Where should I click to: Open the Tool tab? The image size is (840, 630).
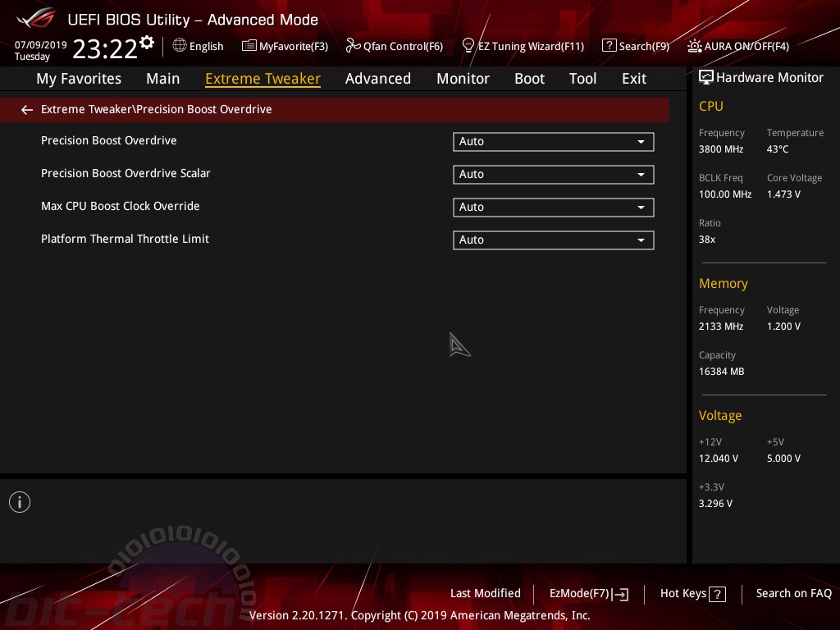582,79
